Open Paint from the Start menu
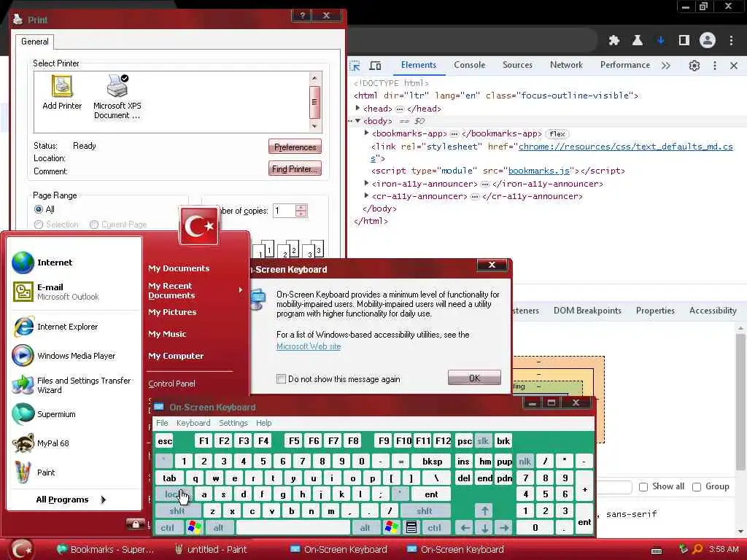 point(34,472)
